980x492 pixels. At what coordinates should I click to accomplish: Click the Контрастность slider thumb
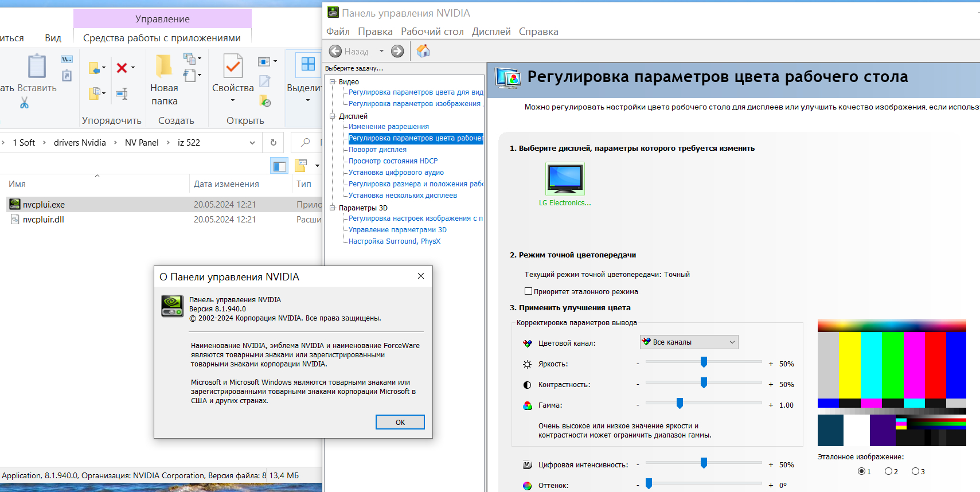click(704, 382)
